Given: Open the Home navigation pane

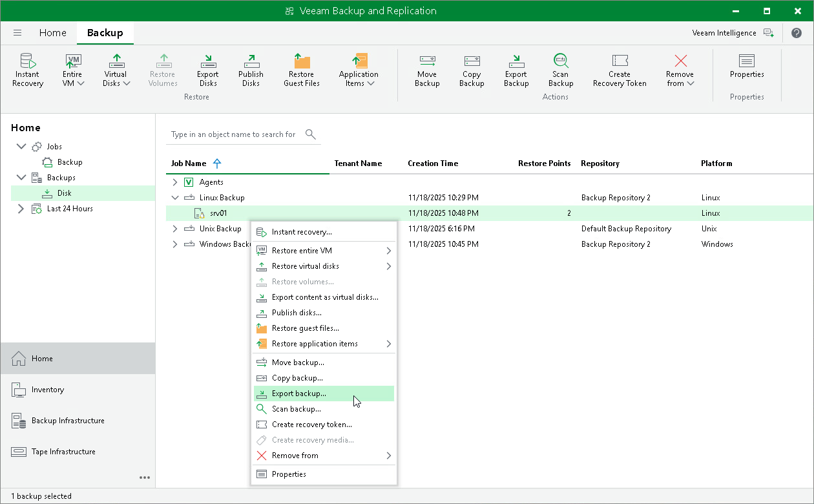Looking at the screenshot, I should 78,359.
